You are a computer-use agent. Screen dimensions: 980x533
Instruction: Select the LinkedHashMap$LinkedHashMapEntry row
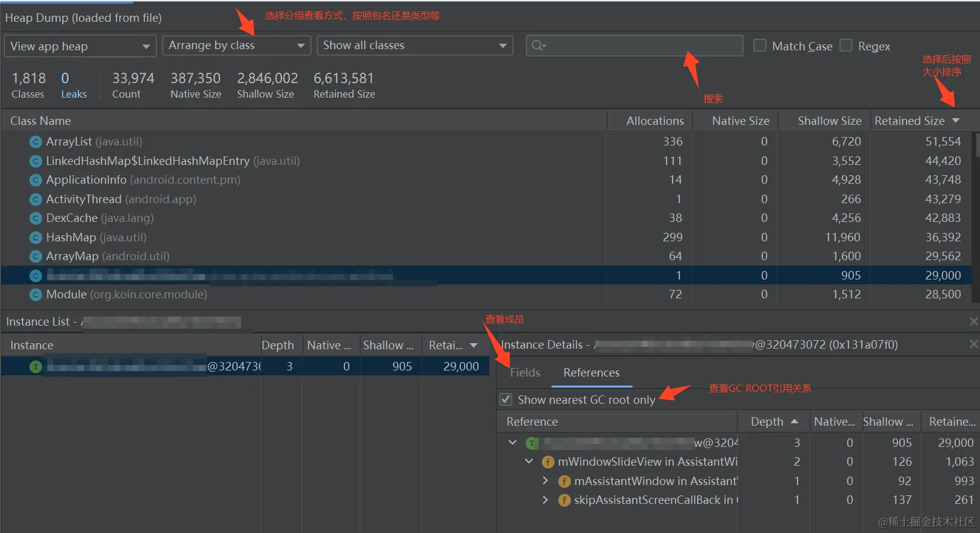pyautogui.click(x=486, y=161)
